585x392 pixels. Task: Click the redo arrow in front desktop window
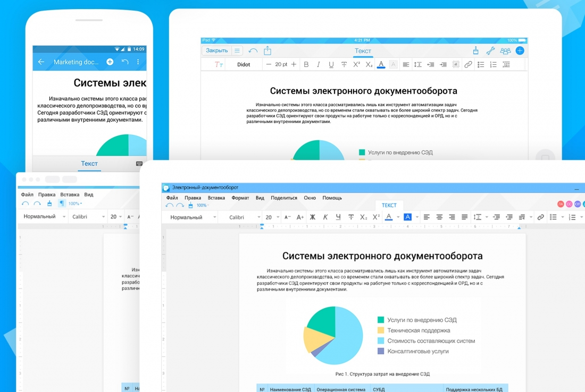(180, 206)
